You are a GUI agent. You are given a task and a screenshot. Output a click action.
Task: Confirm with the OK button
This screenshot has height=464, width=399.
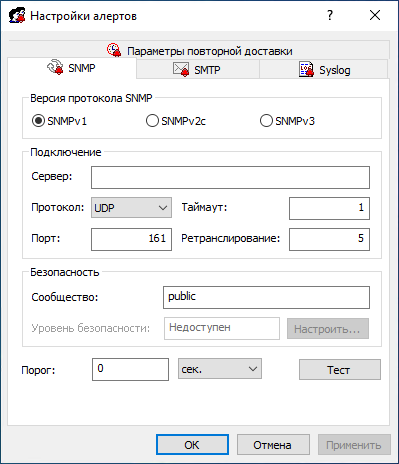tap(192, 445)
